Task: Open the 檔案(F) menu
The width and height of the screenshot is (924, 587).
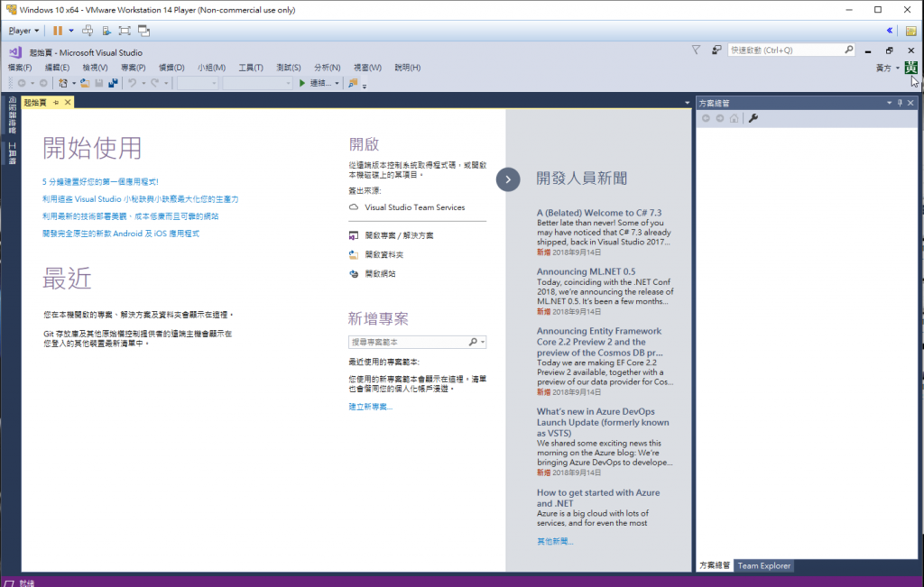Action: pos(20,68)
